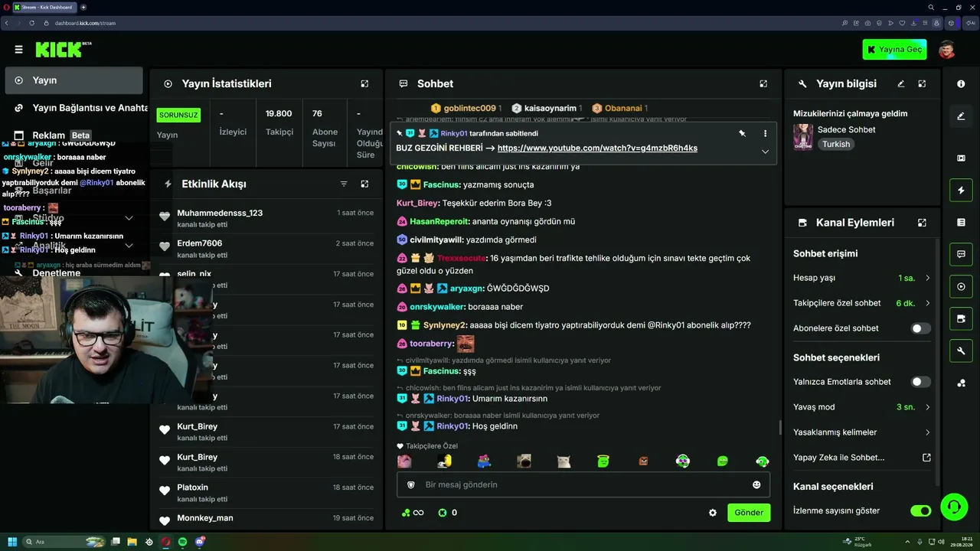Viewport: 980px width, 551px height.
Task: Open Etkinlik Akışı filter options
Action: tap(344, 184)
